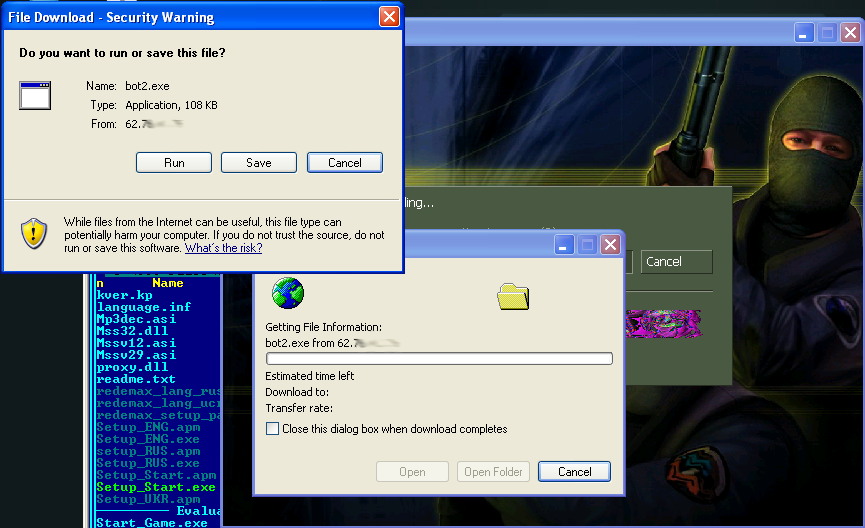865x528 pixels.
Task: Select setup_RUS.apm in the file list
Action: 148,451
